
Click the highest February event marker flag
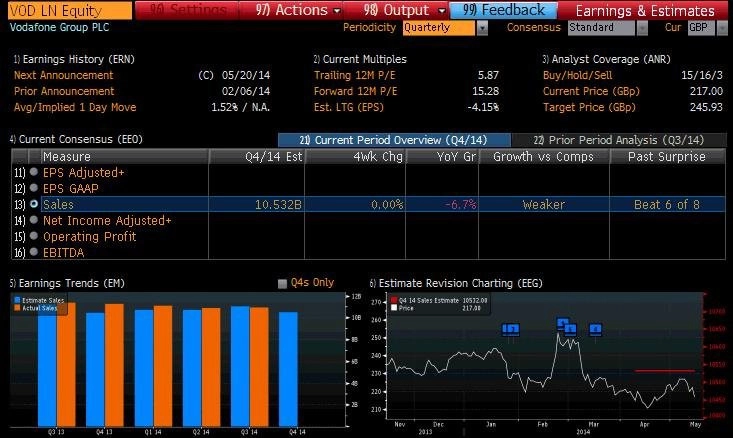[563, 323]
